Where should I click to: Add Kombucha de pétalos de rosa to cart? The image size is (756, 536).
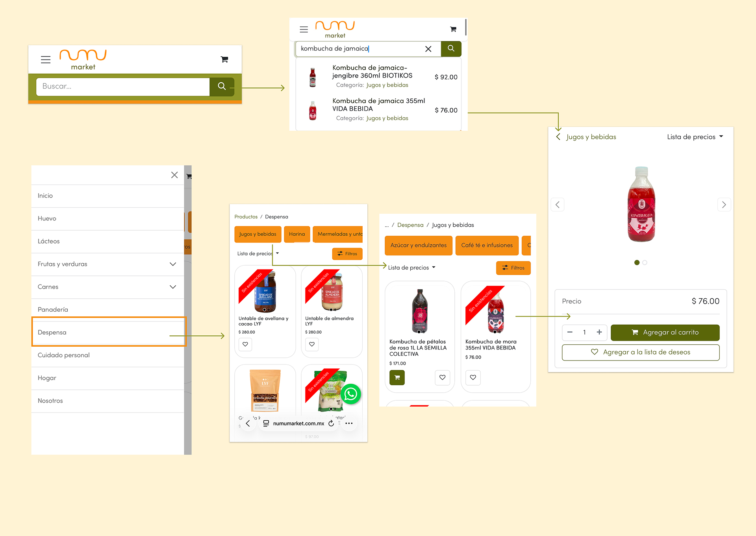[x=397, y=377]
